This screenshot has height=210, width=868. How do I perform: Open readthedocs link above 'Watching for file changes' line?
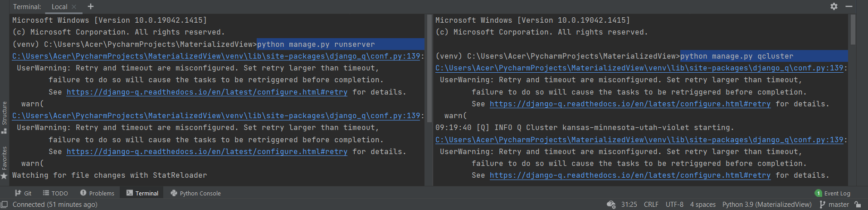tap(207, 152)
